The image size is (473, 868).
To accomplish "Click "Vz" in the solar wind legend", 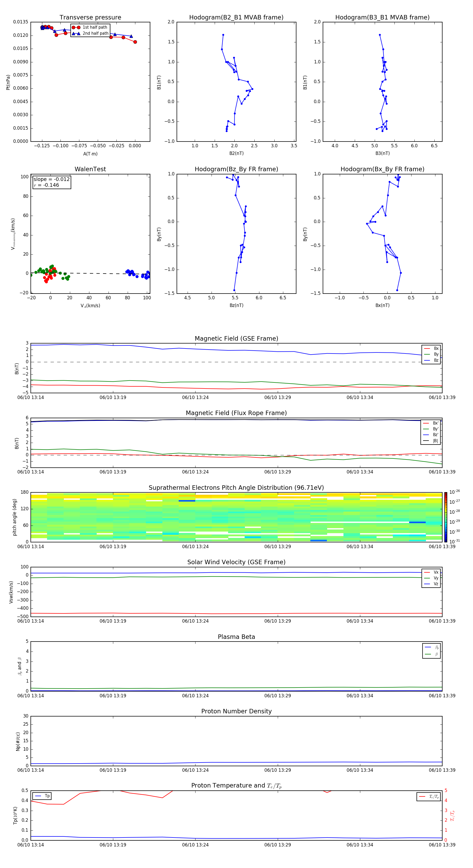I will [x=436, y=584].
